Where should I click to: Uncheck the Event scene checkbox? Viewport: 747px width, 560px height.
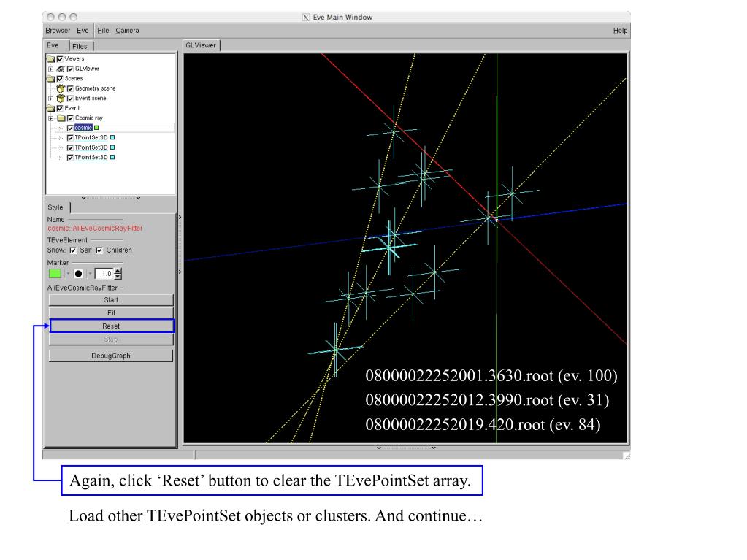tap(70, 99)
